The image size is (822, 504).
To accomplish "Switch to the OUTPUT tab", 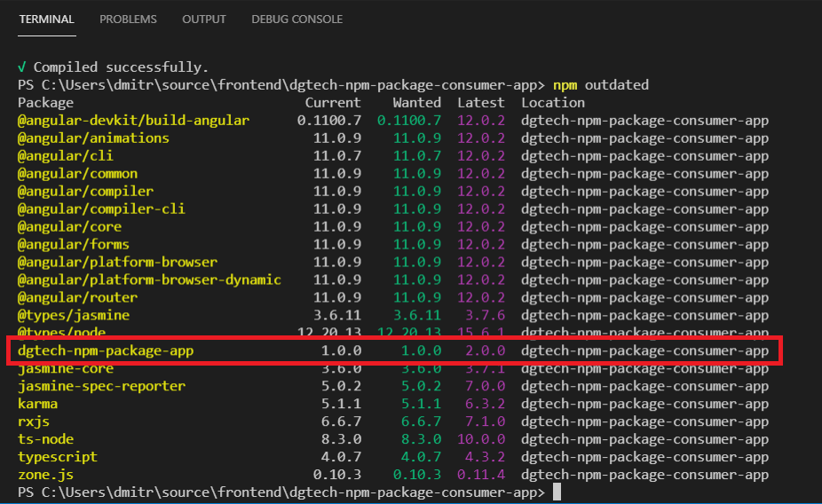I will click(203, 19).
